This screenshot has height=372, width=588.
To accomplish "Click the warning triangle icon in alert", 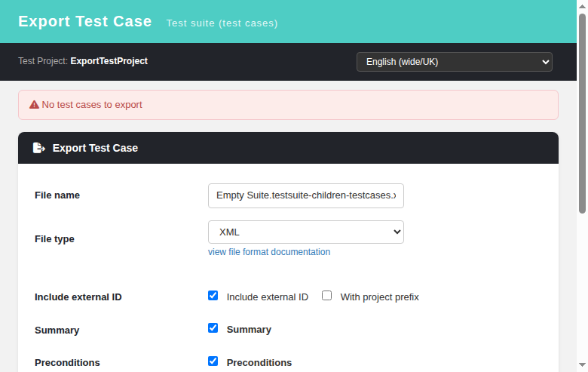I will [34, 105].
